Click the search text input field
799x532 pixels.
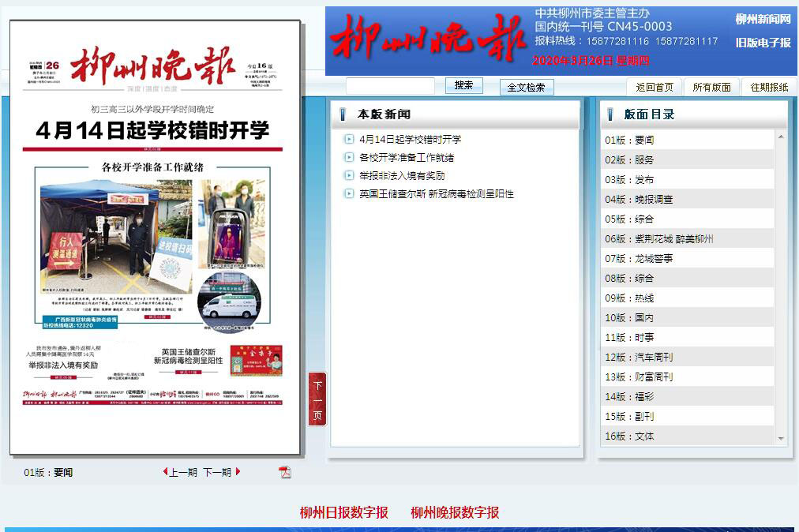tap(390, 86)
